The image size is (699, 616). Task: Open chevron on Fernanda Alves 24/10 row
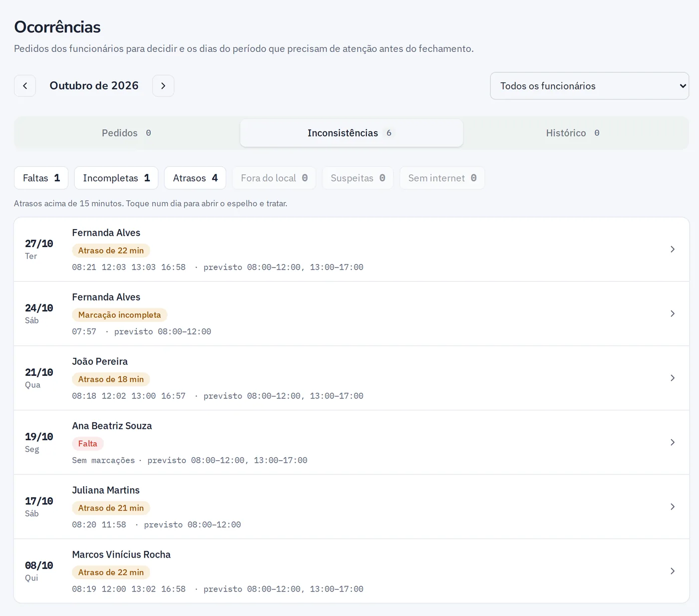[673, 313]
